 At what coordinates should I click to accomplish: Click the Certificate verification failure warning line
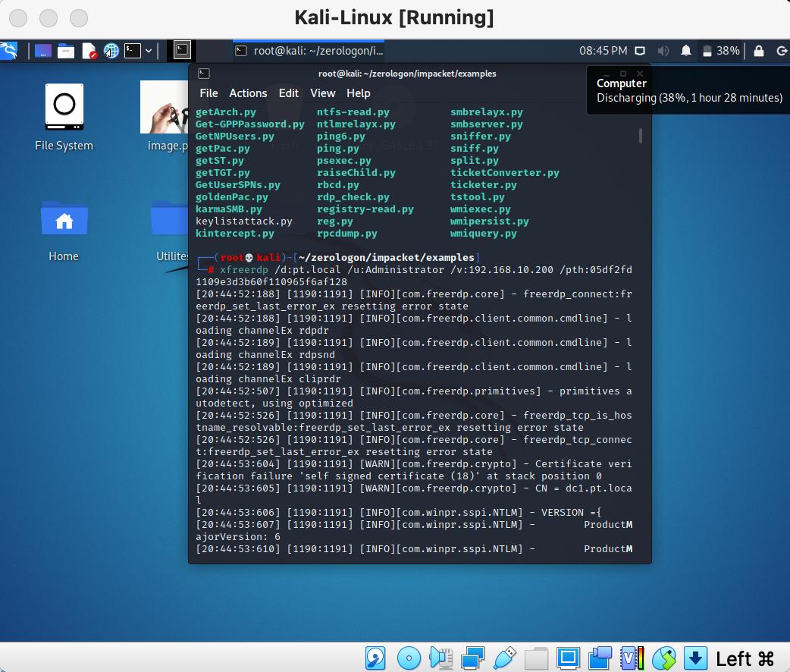(414, 469)
